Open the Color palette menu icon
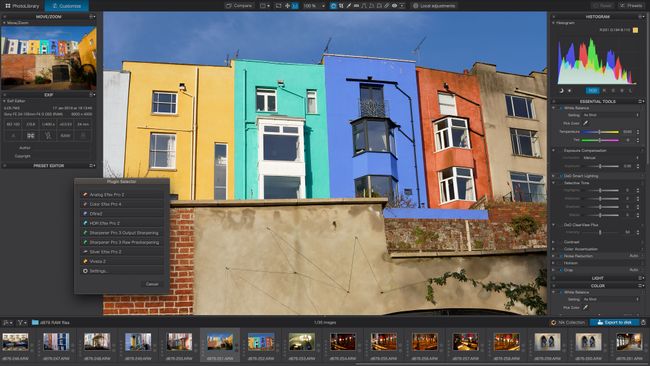This screenshot has width=650, height=366. 641,286
